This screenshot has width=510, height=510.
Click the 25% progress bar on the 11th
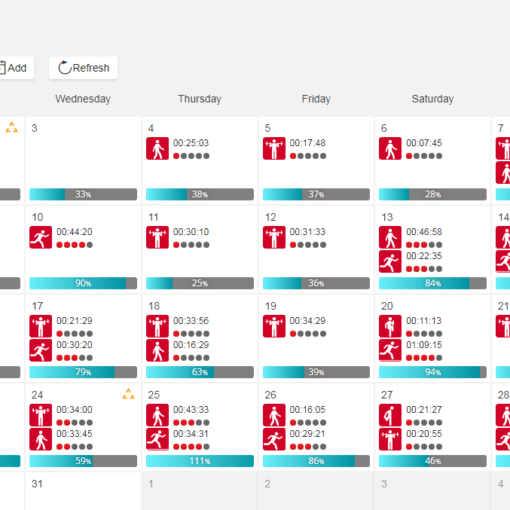(200, 283)
